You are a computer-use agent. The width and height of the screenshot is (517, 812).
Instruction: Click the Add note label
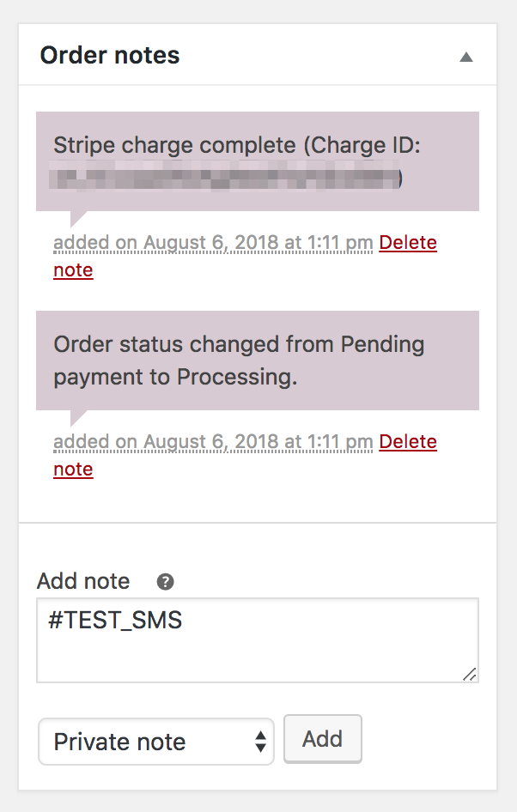[82, 581]
